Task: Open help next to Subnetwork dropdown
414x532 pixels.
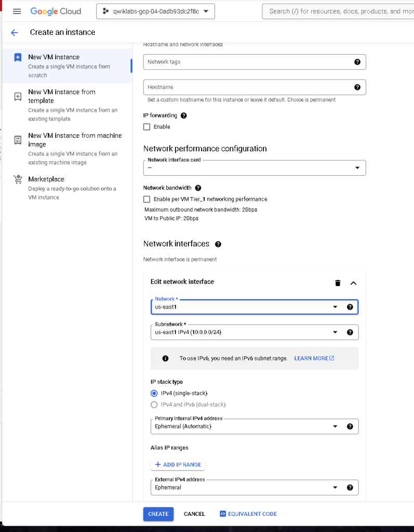Action: 350,332
